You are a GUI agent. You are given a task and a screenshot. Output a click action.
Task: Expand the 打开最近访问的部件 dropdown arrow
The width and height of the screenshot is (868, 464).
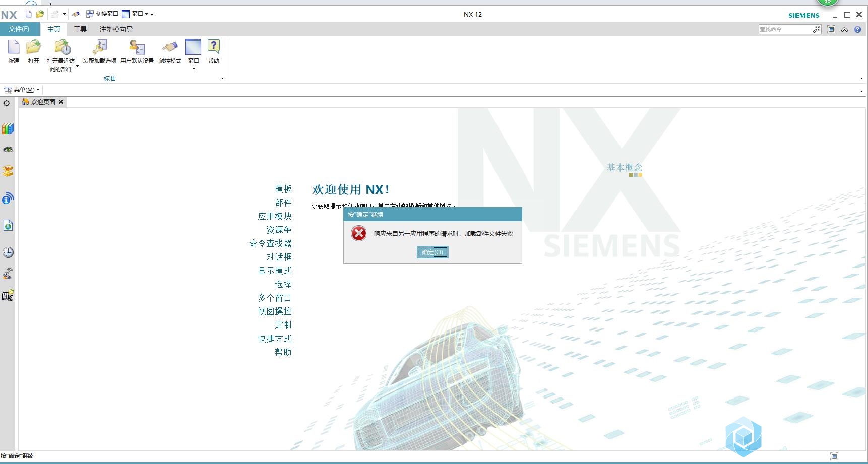coord(77,66)
